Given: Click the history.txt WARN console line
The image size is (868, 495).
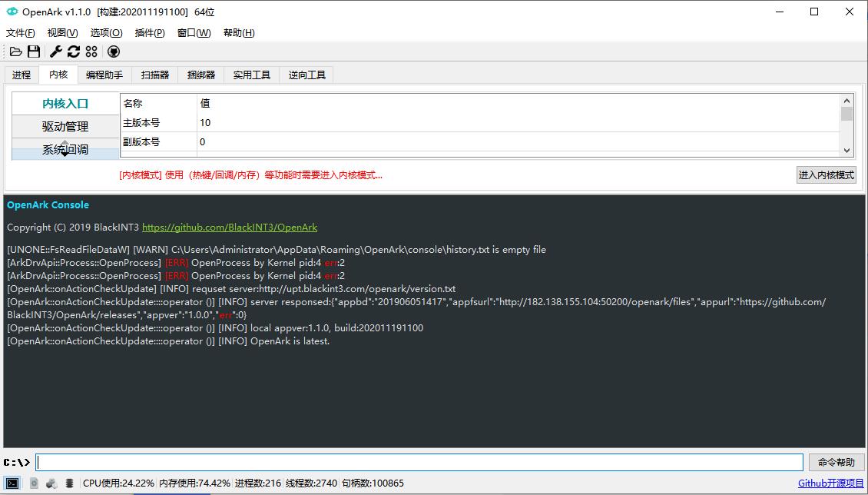Looking at the screenshot, I should [x=277, y=250].
